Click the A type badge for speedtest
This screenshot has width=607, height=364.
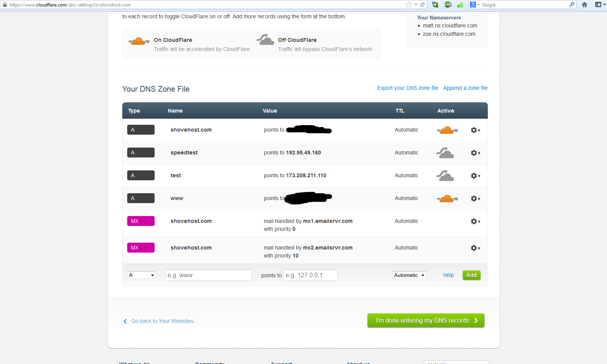coord(141,153)
